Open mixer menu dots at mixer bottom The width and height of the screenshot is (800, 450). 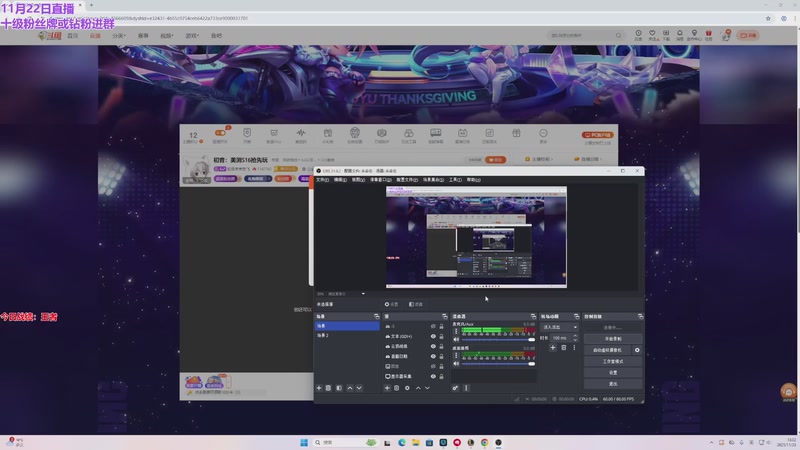(x=466, y=388)
